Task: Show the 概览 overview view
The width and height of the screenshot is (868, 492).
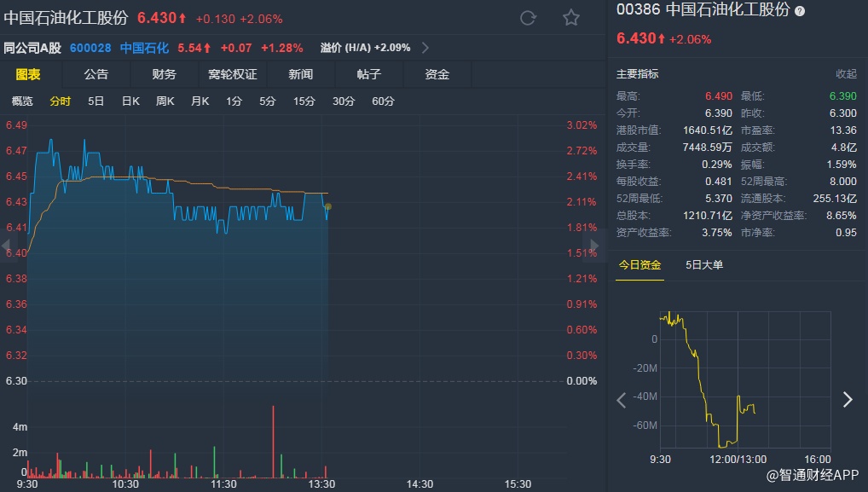Action: point(22,101)
